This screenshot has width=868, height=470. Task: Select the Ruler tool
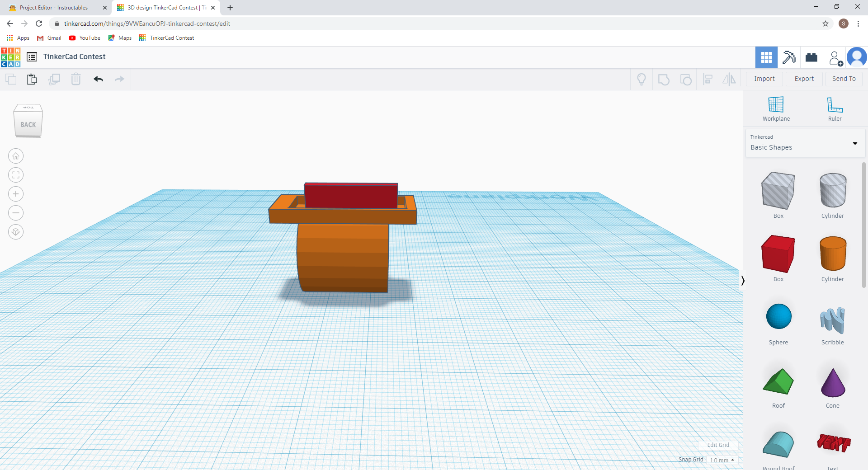click(x=835, y=109)
